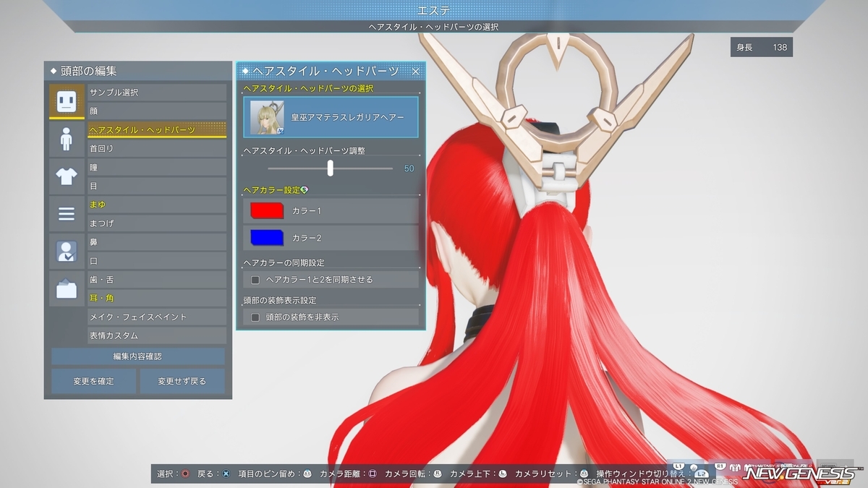Open the 口 edit item
This screenshot has width=868, height=488.
(x=157, y=261)
